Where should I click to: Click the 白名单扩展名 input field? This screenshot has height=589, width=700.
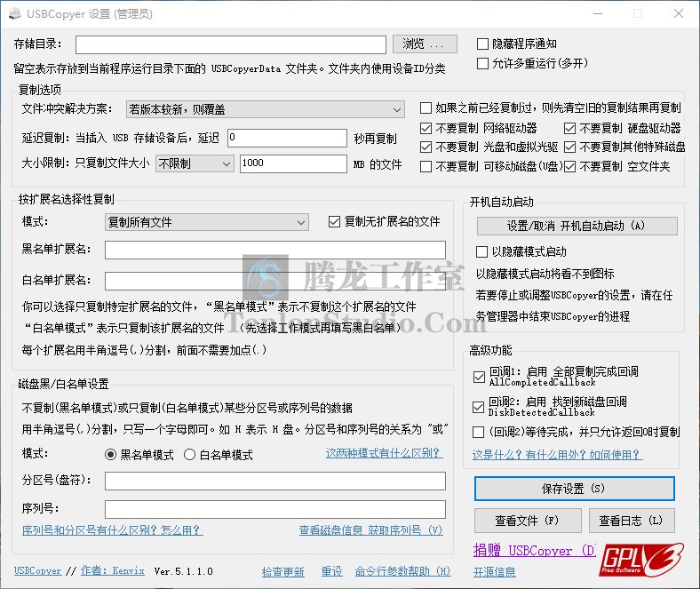click(x=275, y=281)
